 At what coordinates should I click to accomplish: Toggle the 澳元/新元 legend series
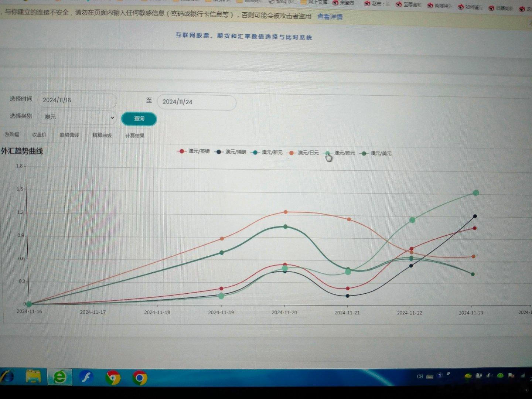click(x=266, y=152)
